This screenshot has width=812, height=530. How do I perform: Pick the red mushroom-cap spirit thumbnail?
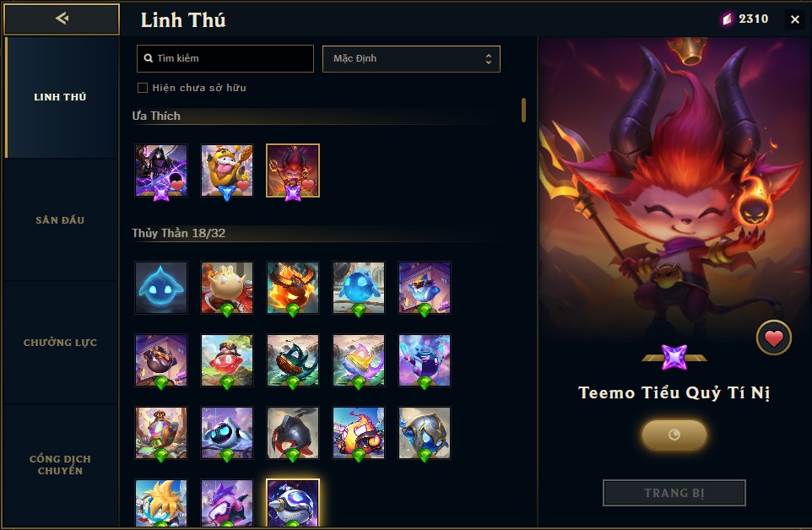(x=227, y=360)
